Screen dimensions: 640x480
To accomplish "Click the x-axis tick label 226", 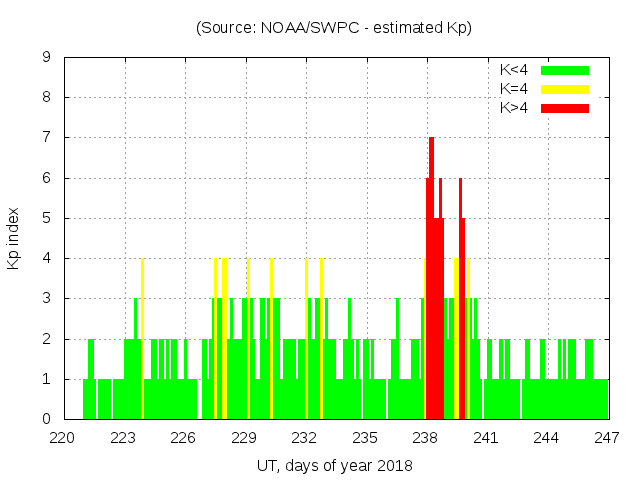I will 184,437.
